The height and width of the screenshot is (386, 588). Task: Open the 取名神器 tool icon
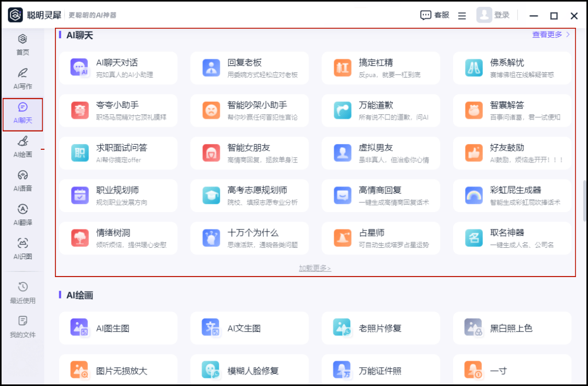click(473, 238)
